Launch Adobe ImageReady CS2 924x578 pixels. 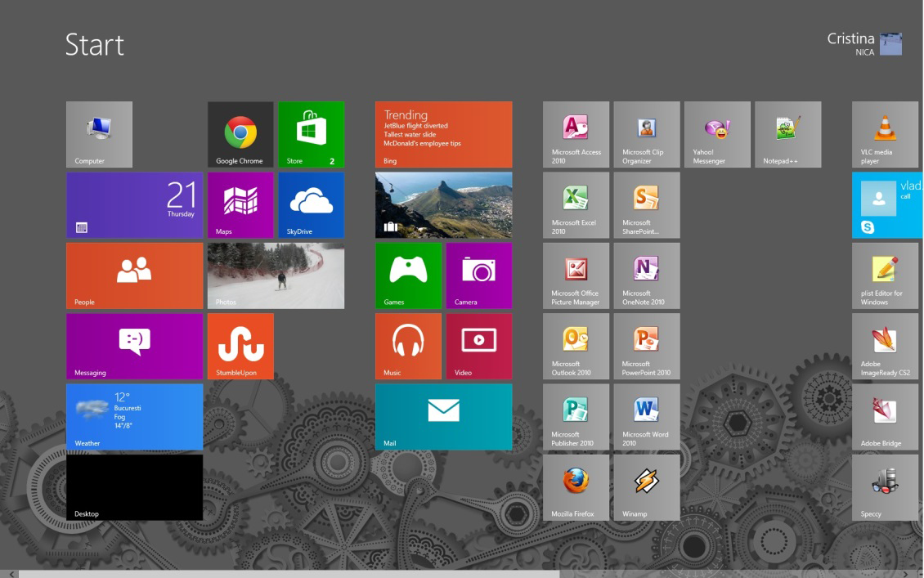tap(885, 347)
